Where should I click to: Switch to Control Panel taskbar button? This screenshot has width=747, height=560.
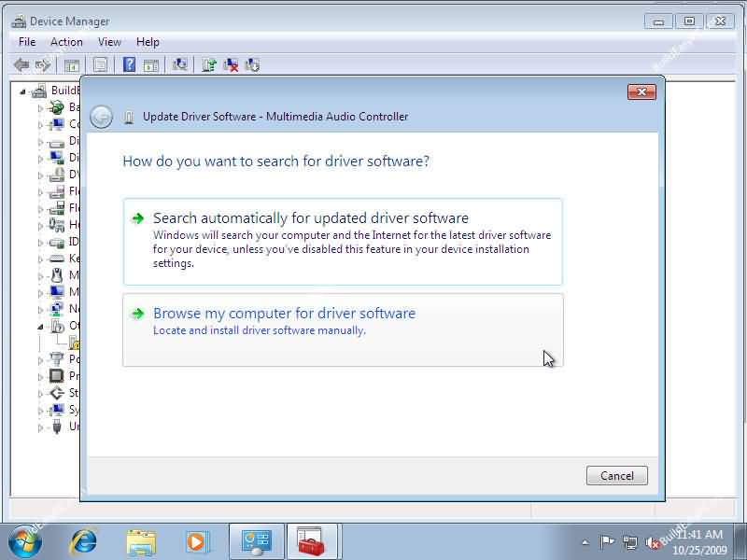(x=257, y=542)
